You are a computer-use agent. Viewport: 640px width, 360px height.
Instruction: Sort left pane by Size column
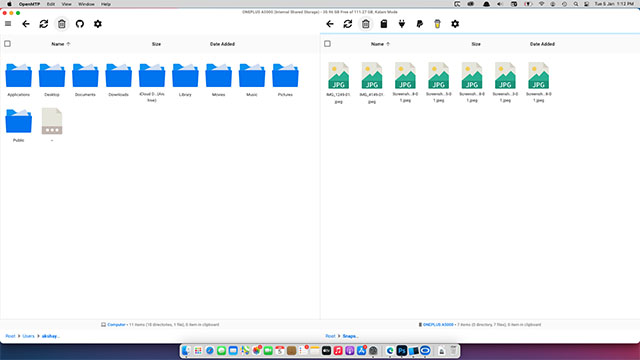point(156,44)
